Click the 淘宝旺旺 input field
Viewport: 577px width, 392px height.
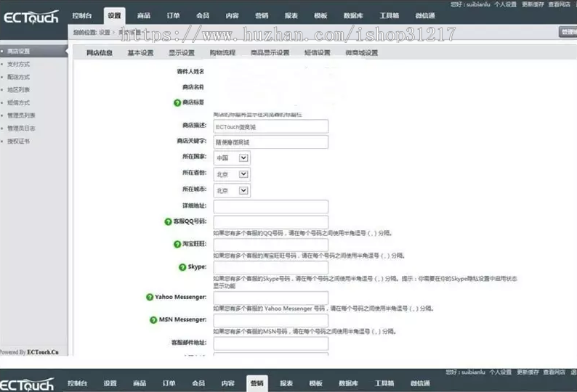coord(271,245)
